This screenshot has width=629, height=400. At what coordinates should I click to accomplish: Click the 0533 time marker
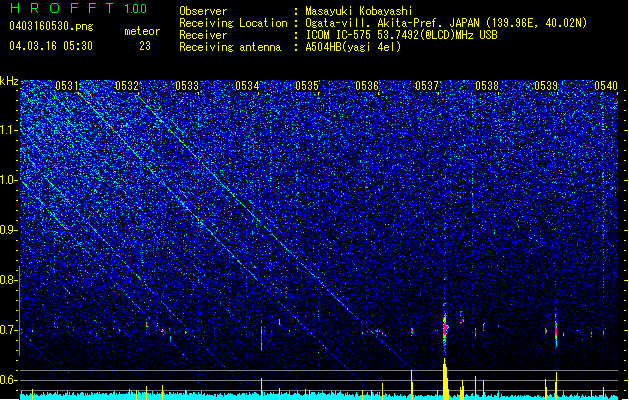coord(187,86)
